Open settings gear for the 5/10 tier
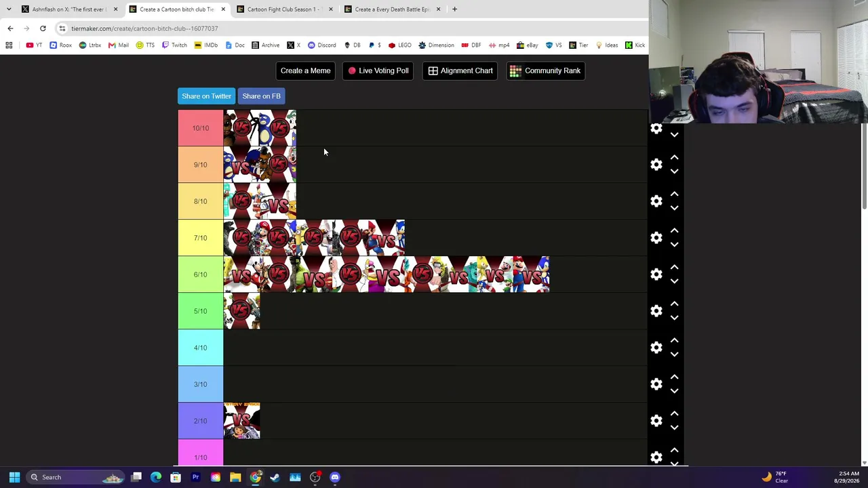This screenshot has width=868, height=488. (656, 311)
